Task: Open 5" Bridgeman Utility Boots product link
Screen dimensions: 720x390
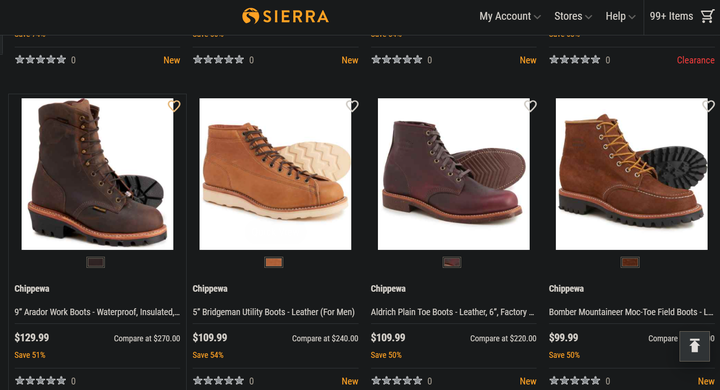Action: 274,312
